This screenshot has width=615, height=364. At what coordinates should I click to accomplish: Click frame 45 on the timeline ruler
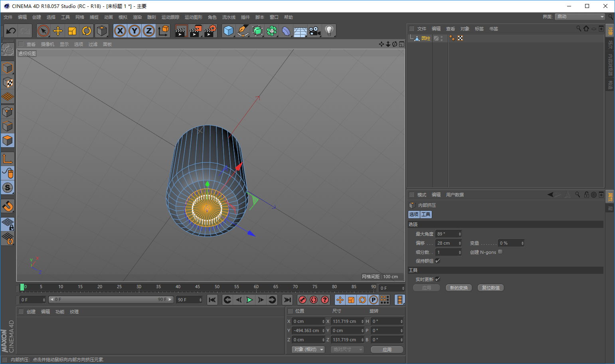point(198,287)
